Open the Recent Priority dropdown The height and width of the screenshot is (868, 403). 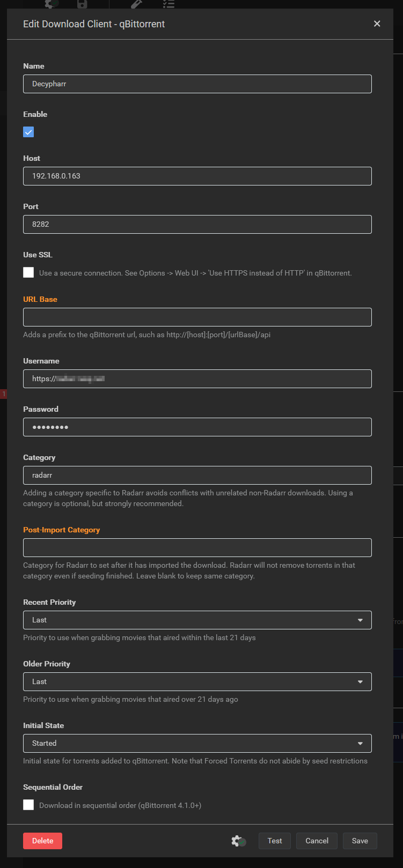197,620
